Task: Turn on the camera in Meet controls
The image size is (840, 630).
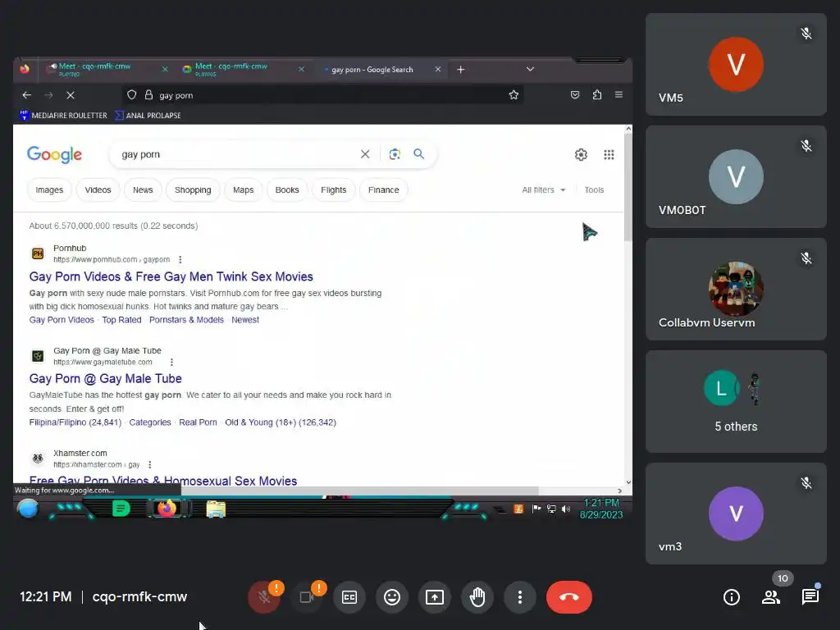Action: (x=307, y=597)
